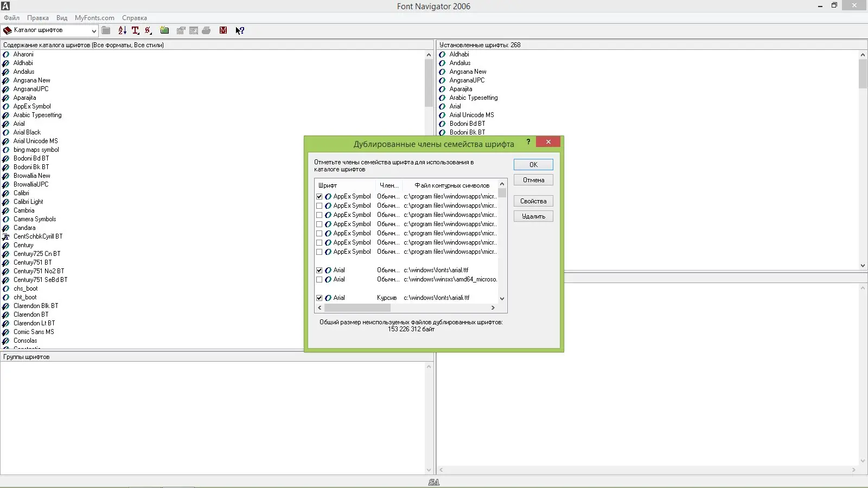The image size is (868, 488).
Task: Click the c:\windows\fonts\ariali.ttf path text
Action: click(x=437, y=298)
